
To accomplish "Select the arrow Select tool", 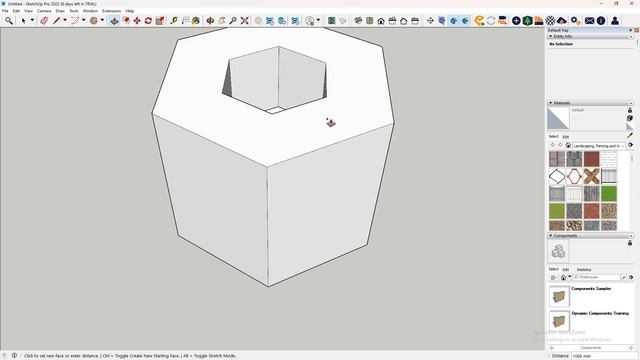I will 23,20.
